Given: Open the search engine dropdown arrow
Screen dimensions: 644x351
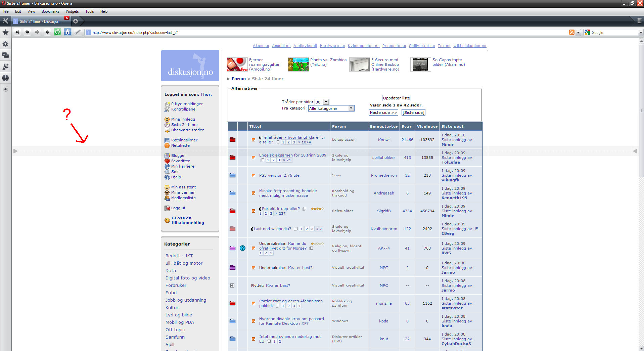Looking at the screenshot, I should [641, 33].
